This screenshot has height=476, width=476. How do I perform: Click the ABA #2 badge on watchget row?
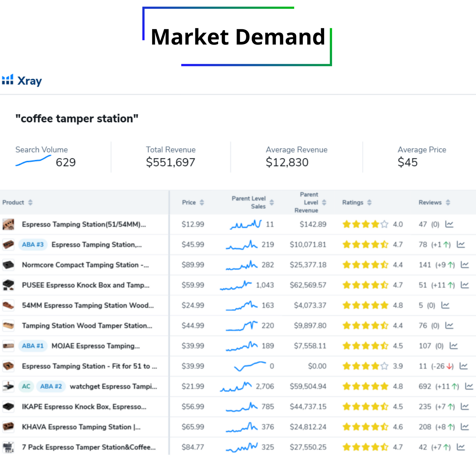pos(51,386)
